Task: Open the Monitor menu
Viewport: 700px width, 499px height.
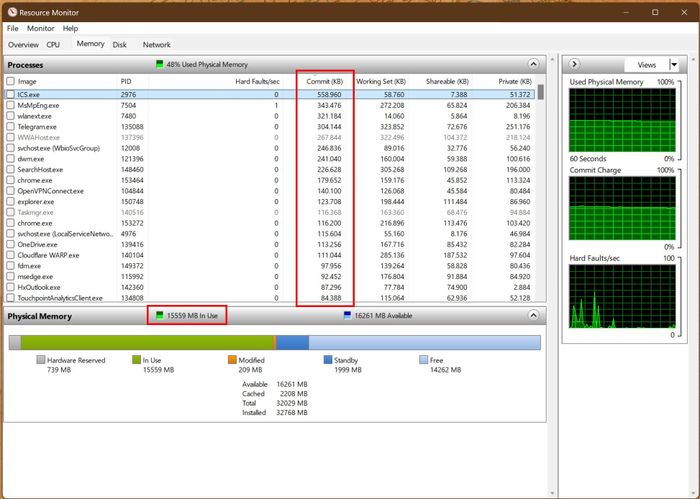Action: pyautogui.click(x=40, y=29)
